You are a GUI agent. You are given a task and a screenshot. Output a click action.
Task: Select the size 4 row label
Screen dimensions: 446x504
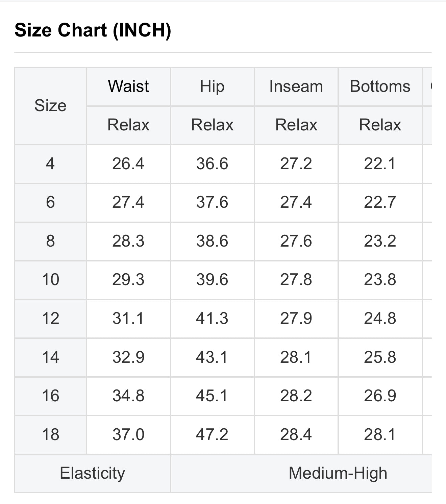(x=50, y=164)
